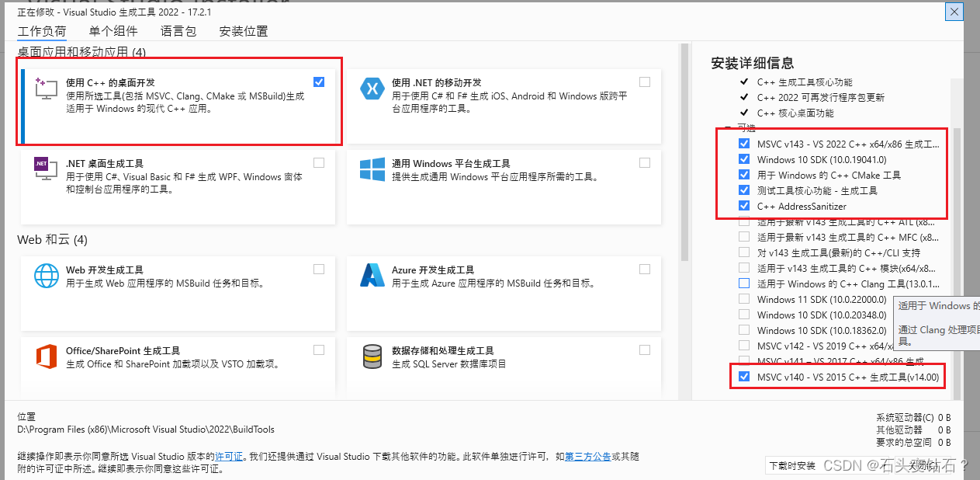
Task: Close the Visual Studio installer modify dialog
Action: pyautogui.click(x=955, y=12)
